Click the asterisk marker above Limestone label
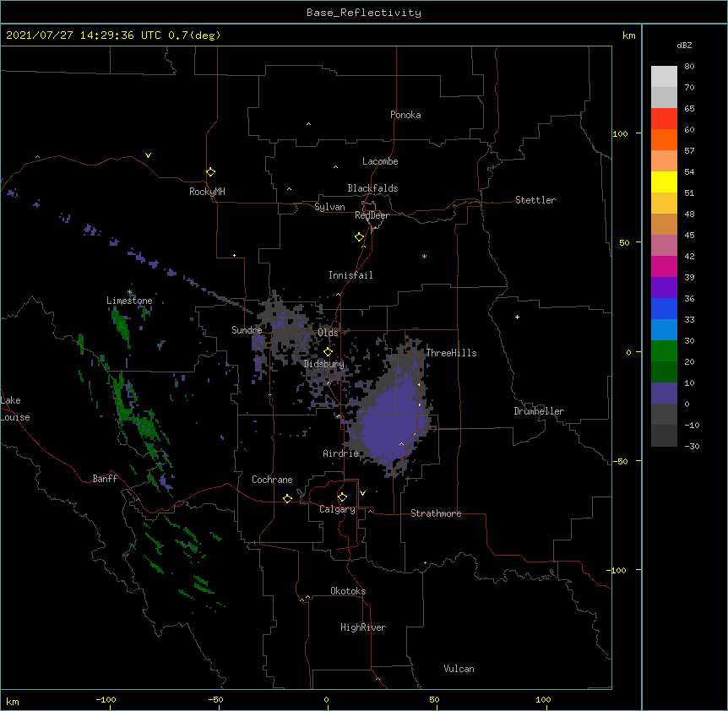Viewport: 728px width, 711px height. 130,292
